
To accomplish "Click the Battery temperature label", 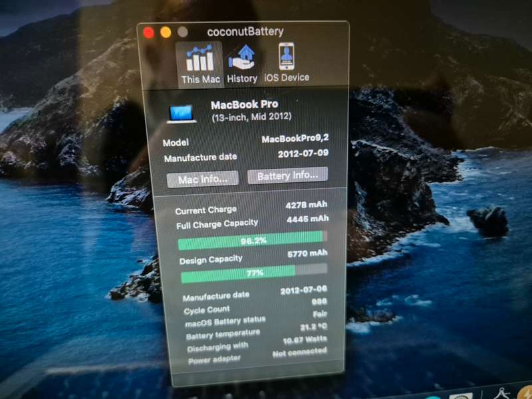I will coord(223,334).
